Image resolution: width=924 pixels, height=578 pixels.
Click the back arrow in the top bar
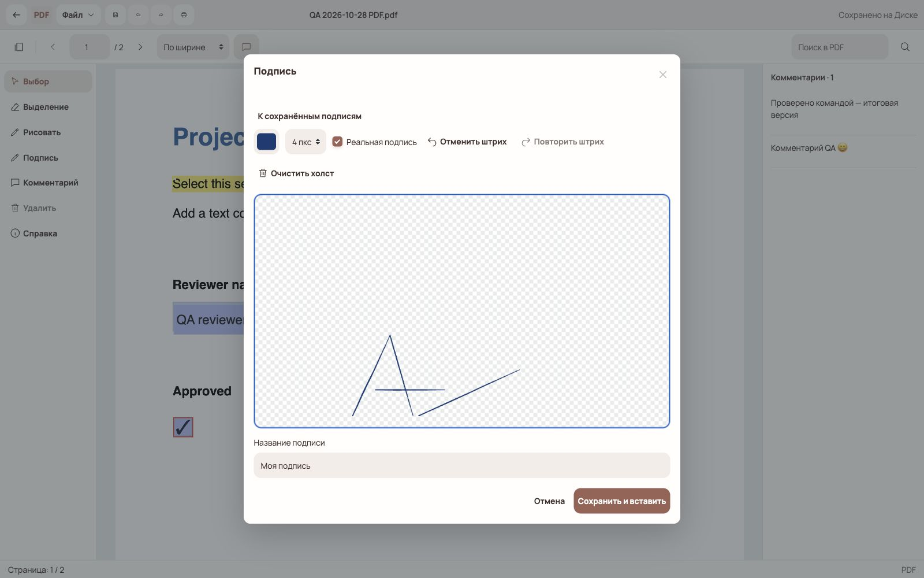16,15
